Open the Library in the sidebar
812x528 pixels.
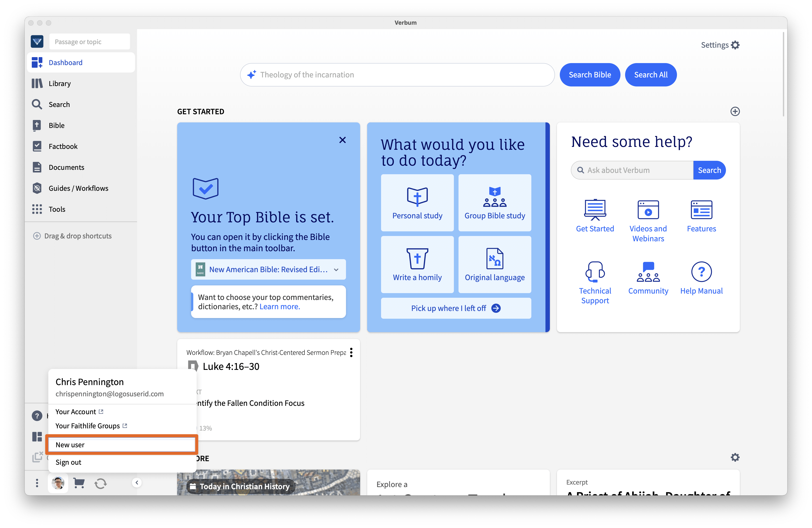81,84
